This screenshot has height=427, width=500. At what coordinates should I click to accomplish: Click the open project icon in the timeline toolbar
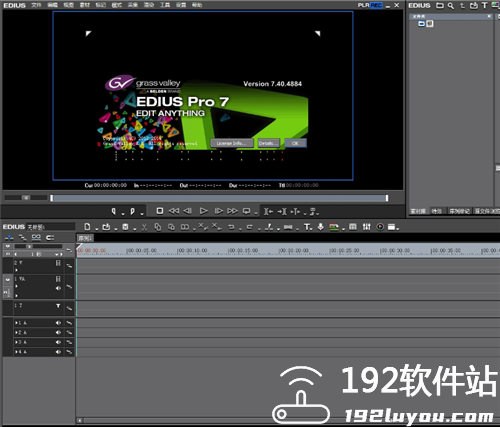[106, 227]
